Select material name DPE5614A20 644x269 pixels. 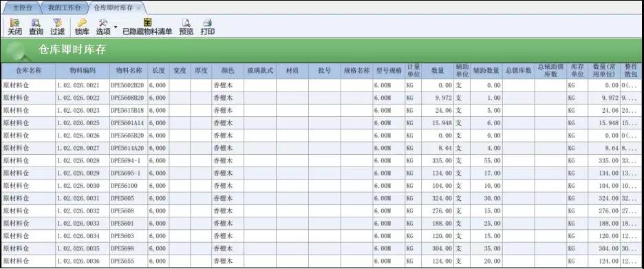point(129,148)
